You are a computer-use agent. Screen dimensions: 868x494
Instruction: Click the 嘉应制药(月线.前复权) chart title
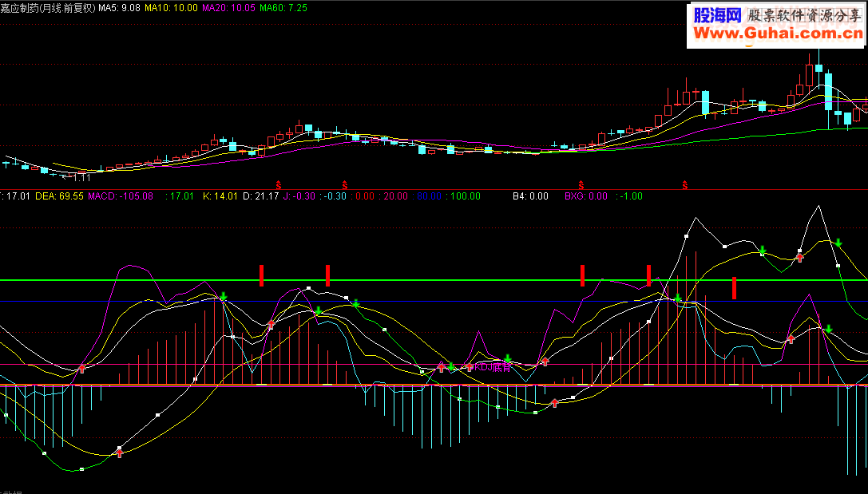(x=48, y=8)
